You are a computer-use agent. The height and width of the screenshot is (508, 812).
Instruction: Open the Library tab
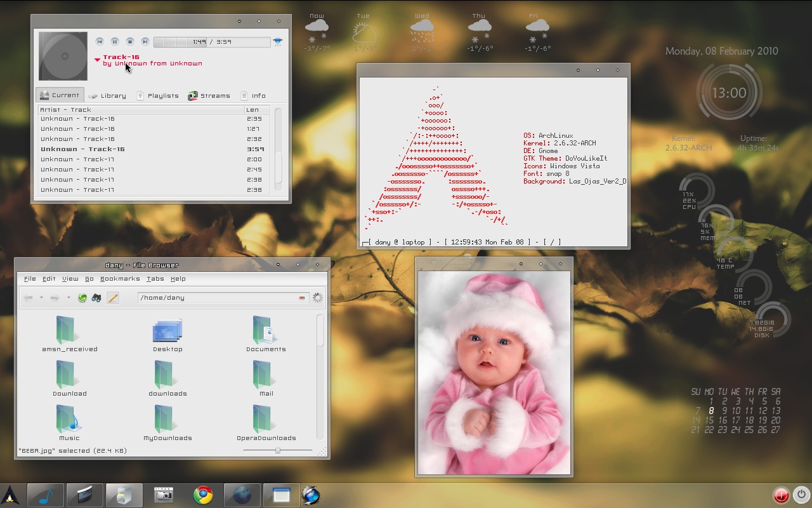coord(107,96)
